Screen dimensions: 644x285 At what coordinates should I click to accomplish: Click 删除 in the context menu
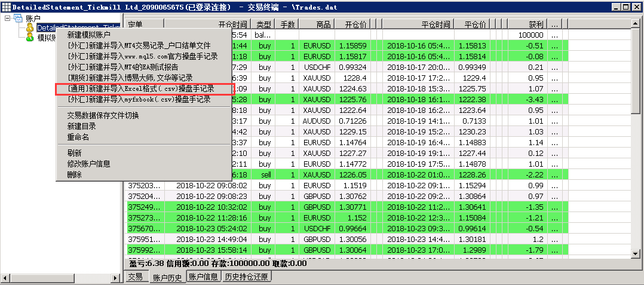tap(74, 174)
